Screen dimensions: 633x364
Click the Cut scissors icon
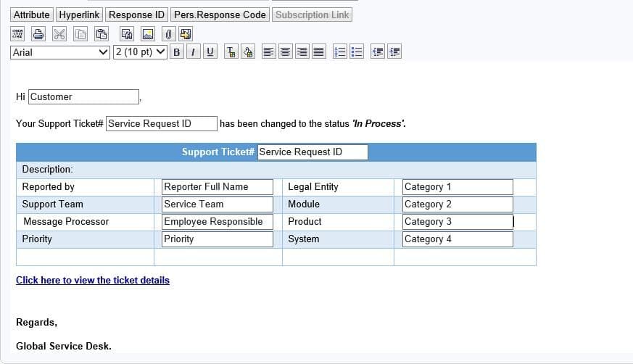(59, 33)
